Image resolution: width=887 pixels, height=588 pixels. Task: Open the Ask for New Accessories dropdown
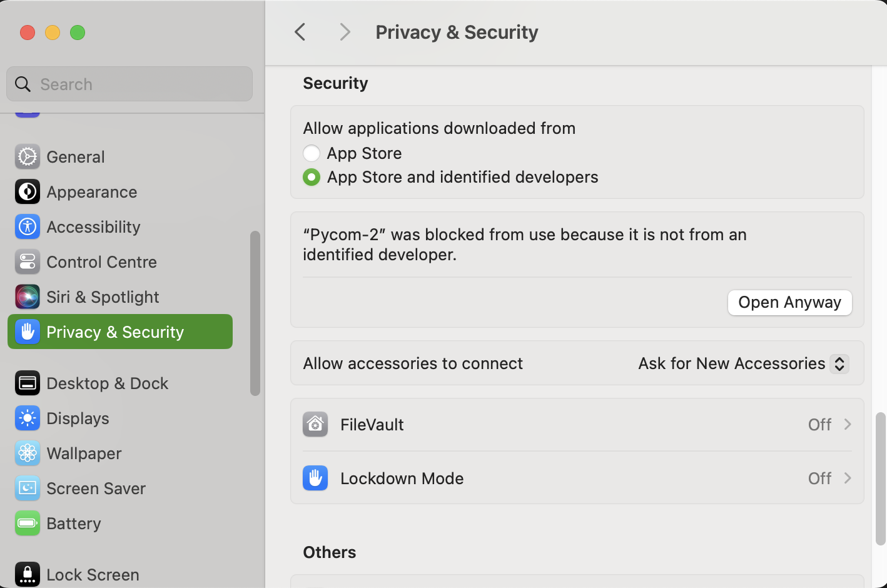tap(839, 363)
